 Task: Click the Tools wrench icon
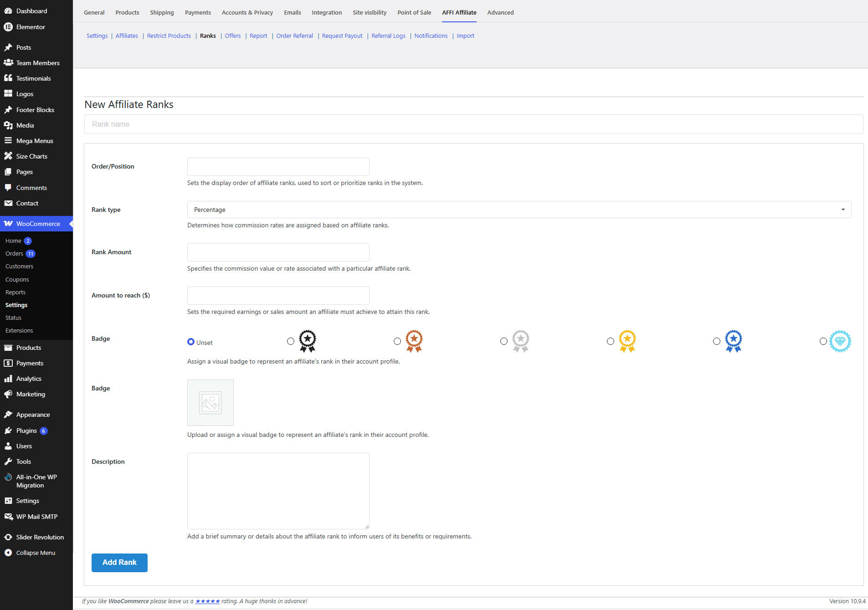[8, 461]
